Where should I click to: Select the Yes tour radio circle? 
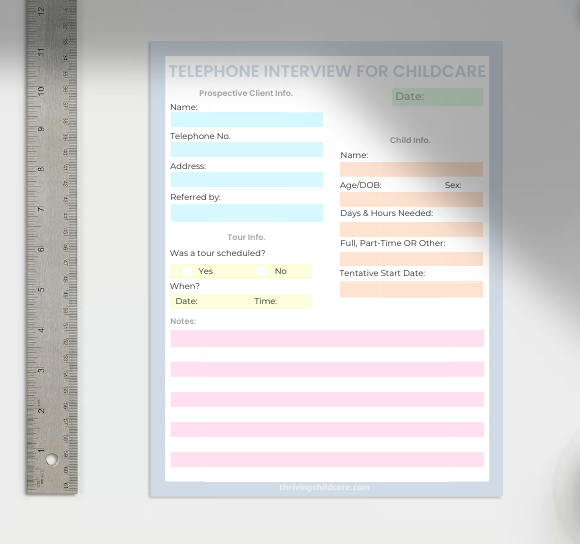point(188,271)
